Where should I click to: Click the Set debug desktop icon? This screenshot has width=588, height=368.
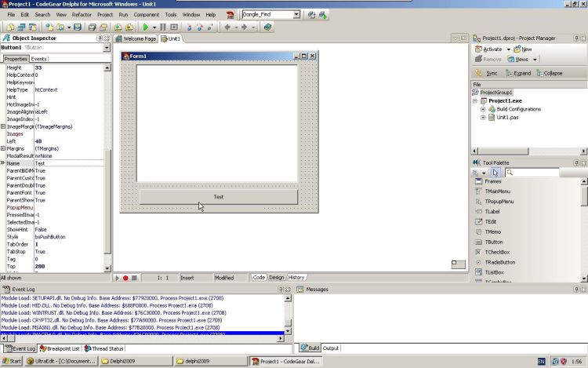tap(323, 15)
